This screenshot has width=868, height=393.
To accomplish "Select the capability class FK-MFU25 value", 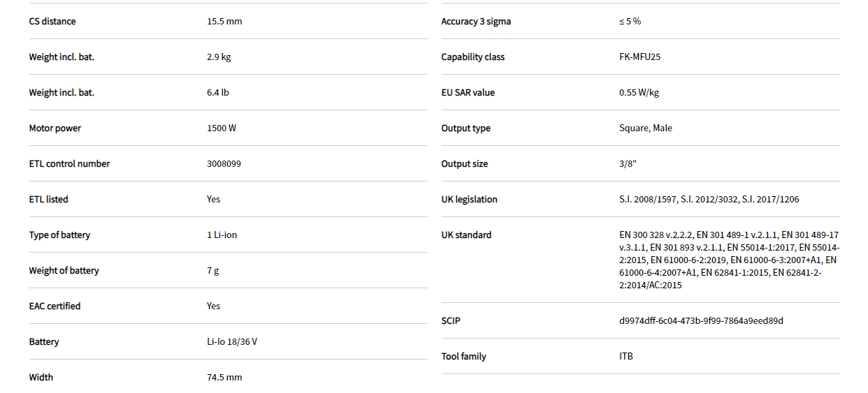I will pyautogui.click(x=639, y=57).
